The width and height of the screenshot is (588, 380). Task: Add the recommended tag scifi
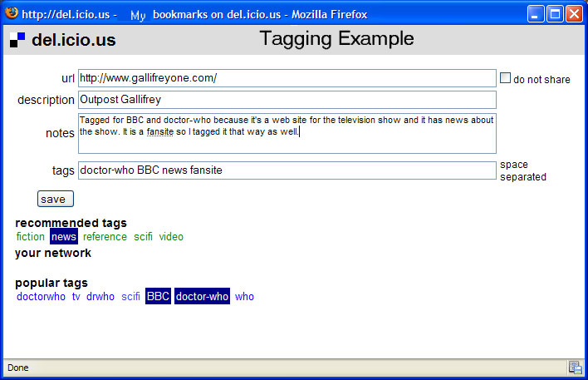tap(143, 236)
